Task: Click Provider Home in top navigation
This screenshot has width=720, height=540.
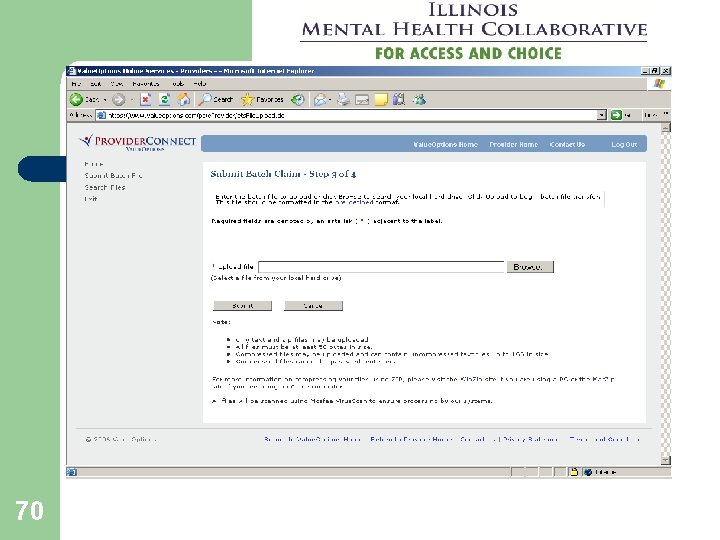Action: [513, 144]
